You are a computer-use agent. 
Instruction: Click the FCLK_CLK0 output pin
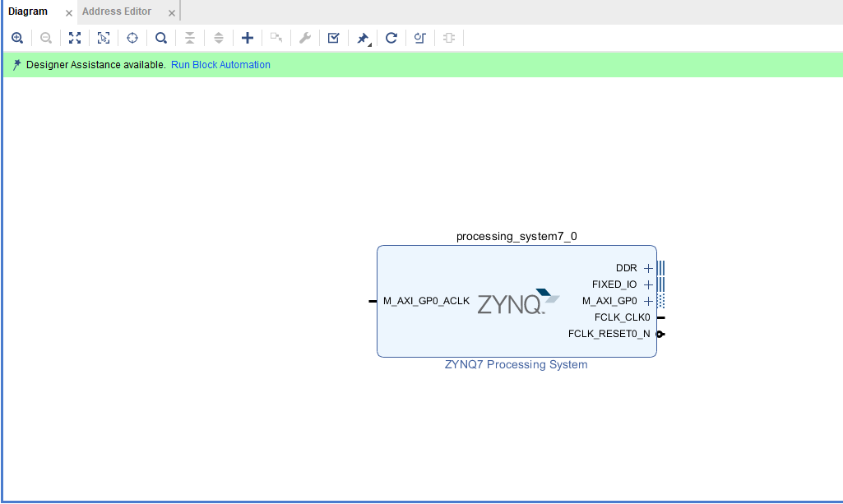(x=661, y=317)
